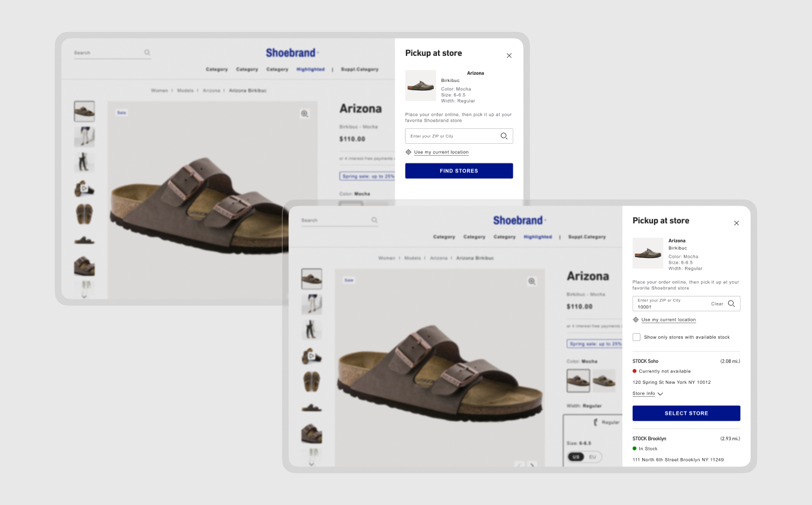
Task: Click the Shoebrand logo in the back window
Action: coord(291,53)
